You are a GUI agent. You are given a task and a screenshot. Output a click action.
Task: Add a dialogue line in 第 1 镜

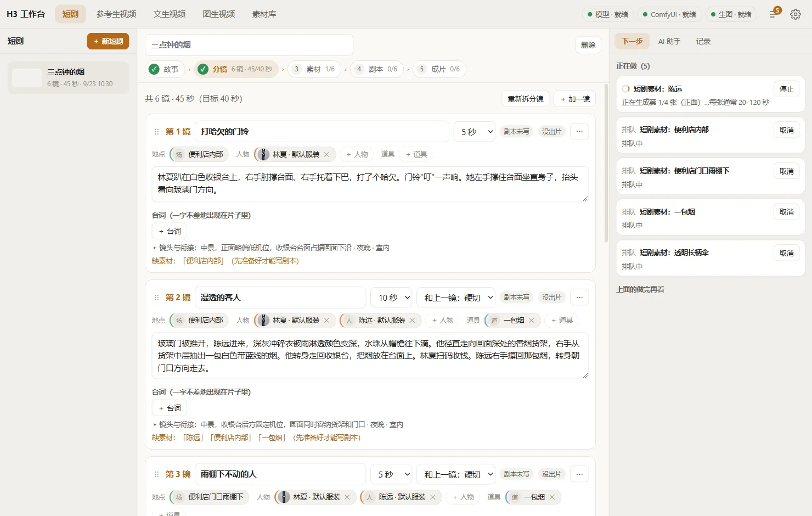pyautogui.click(x=170, y=232)
